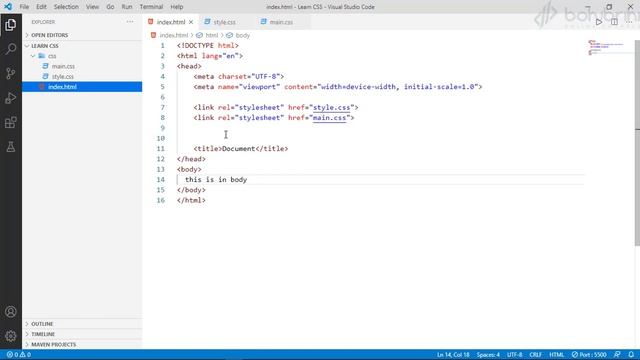Open the Explorer view in activity bar
This screenshot has height=360, width=640.
point(11,25)
